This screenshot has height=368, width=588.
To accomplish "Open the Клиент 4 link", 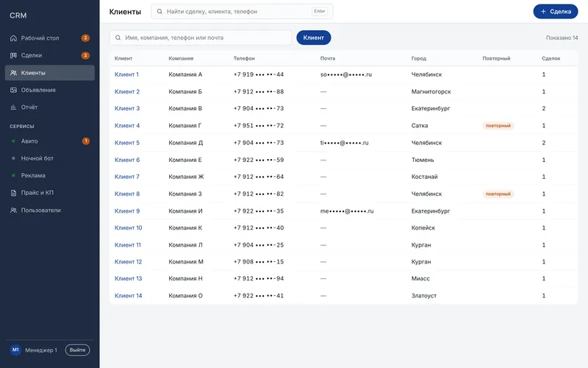I will (x=127, y=125).
